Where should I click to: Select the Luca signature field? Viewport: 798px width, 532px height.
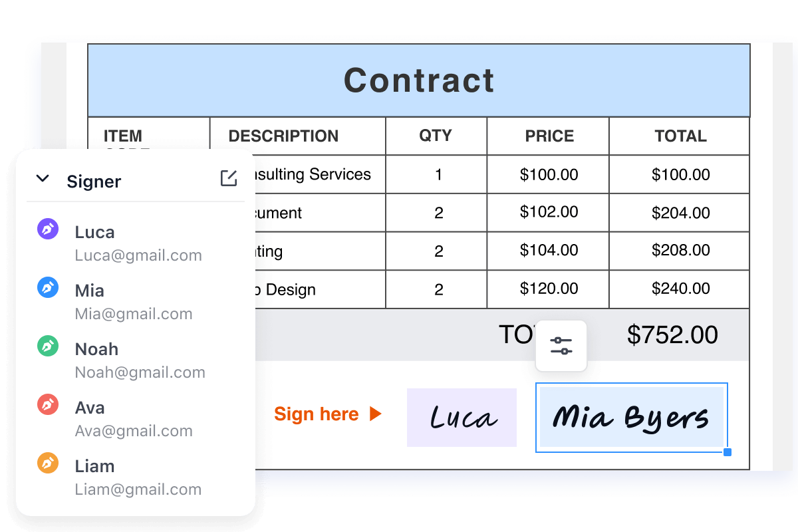click(462, 418)
